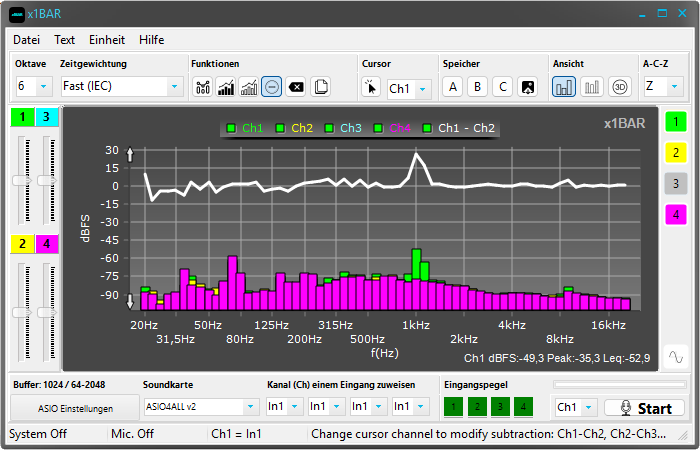This screenshot has width=700, height=450.
Task: Open the Oktave dropdown showing 6
Action: coord(34,86)
